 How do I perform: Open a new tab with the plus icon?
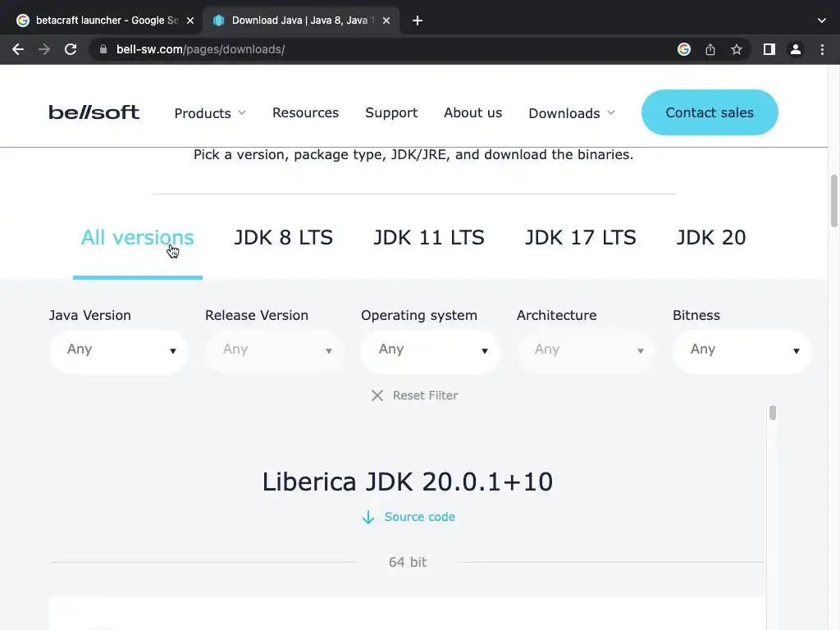pos(418,21)
